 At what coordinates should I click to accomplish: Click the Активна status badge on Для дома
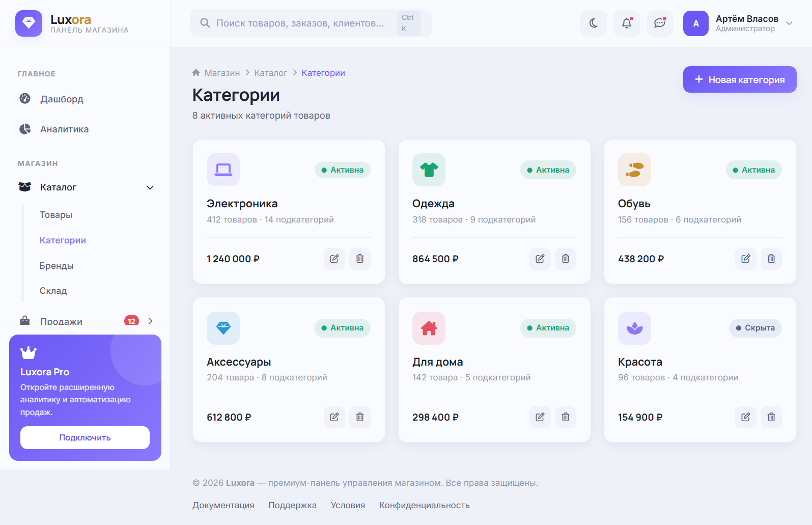click(548, 328)
